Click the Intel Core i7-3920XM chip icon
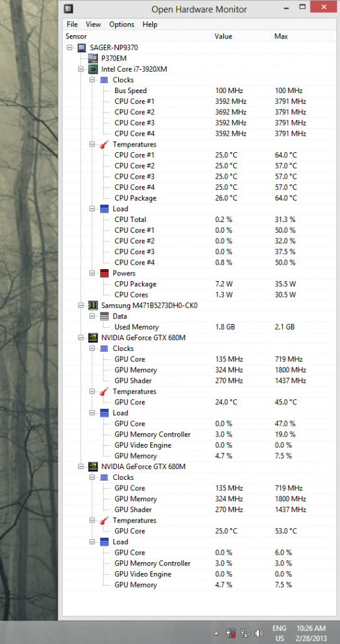Screen dimensions: 340x644 94,69
